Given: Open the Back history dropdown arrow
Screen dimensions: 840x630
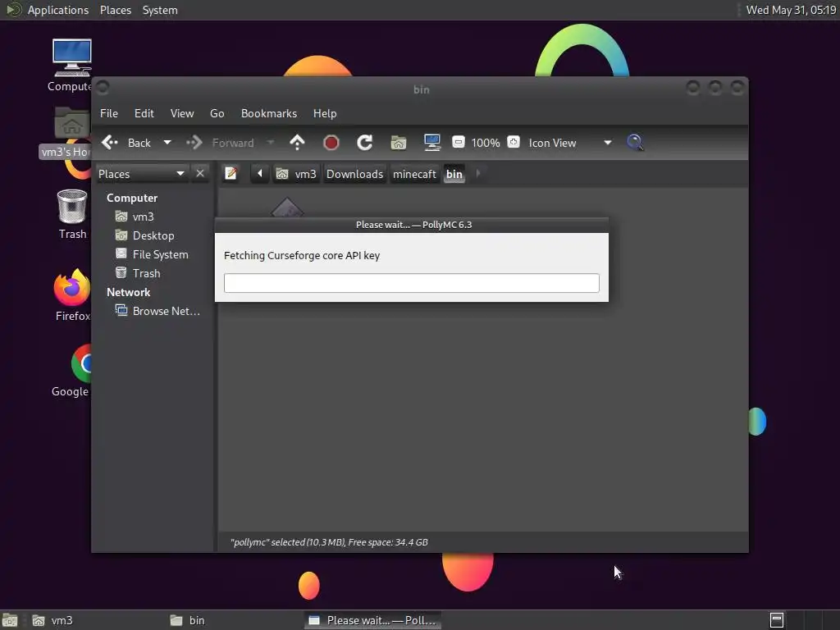Looking at the screenshot, I should click(x=167, y=143).
